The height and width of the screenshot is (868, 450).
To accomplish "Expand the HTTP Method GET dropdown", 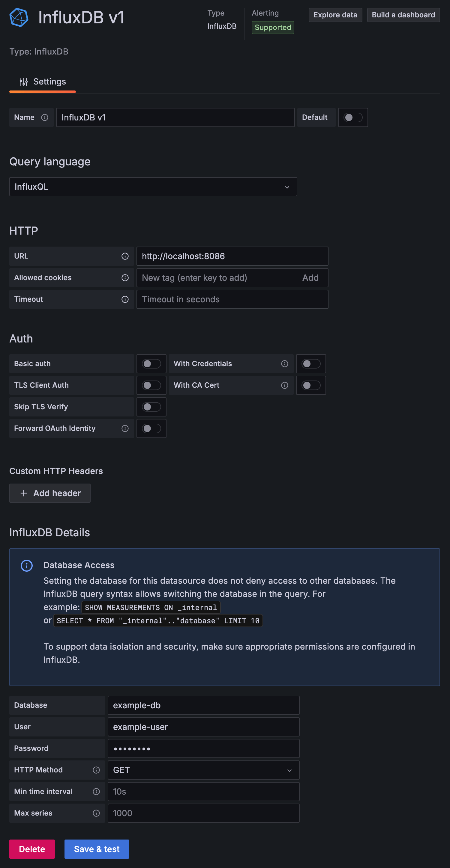I will [203, 770].
